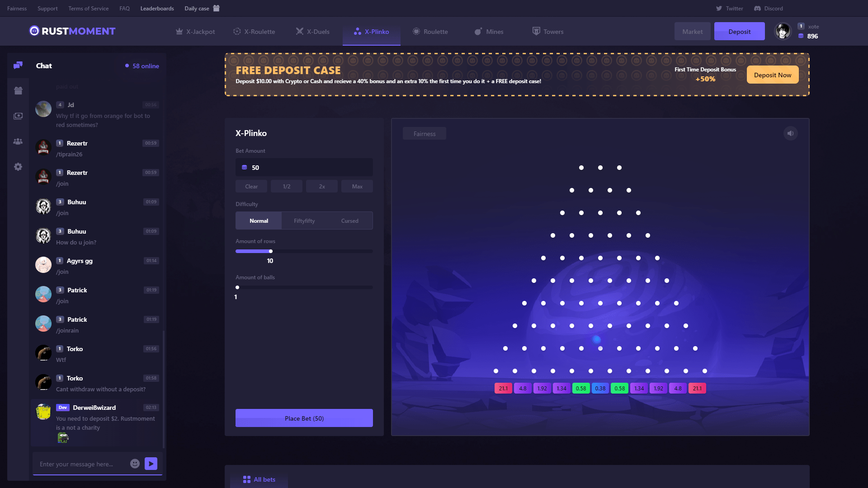
Task: Click DerweiBwizard's avatar in chat
Action: point(43,412)
